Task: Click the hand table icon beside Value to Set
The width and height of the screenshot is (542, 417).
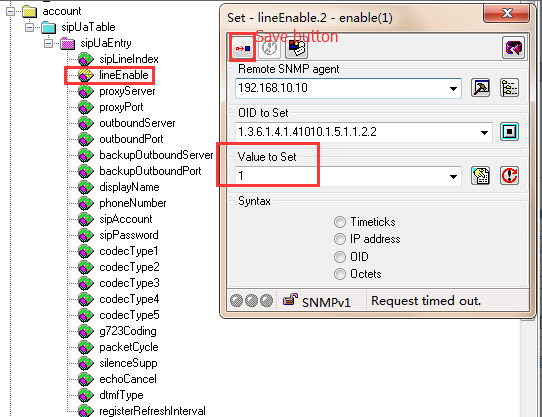Action: coord(480,176)
